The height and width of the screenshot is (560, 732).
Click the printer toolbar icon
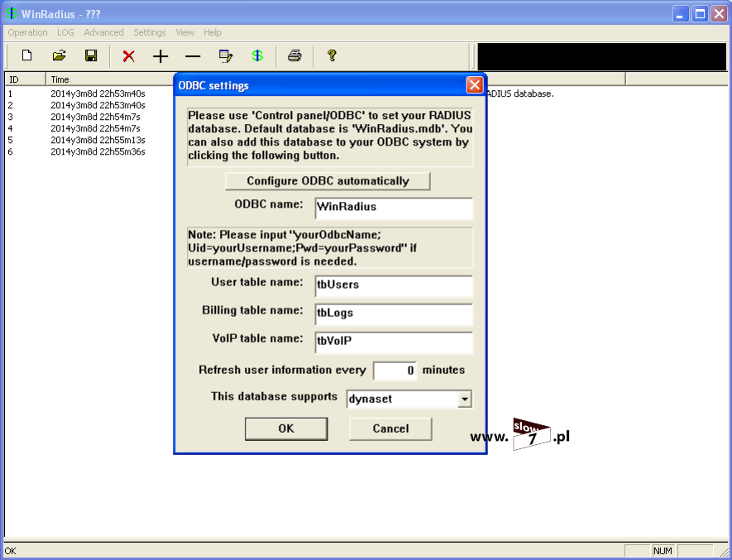click(x=294, y=56)
